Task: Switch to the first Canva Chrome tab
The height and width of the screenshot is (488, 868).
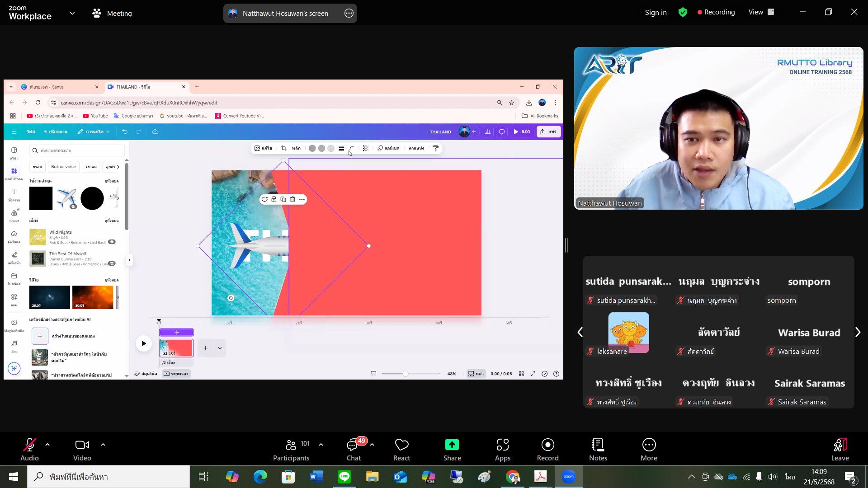Action: (60, 87)
